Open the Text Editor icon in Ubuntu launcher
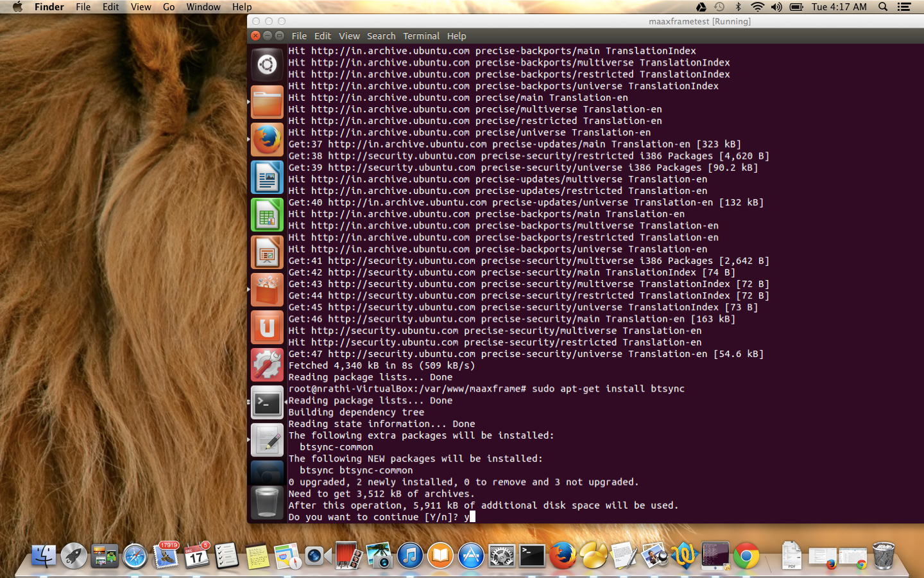Screen dimensions: 924x578 click(267, 440)
